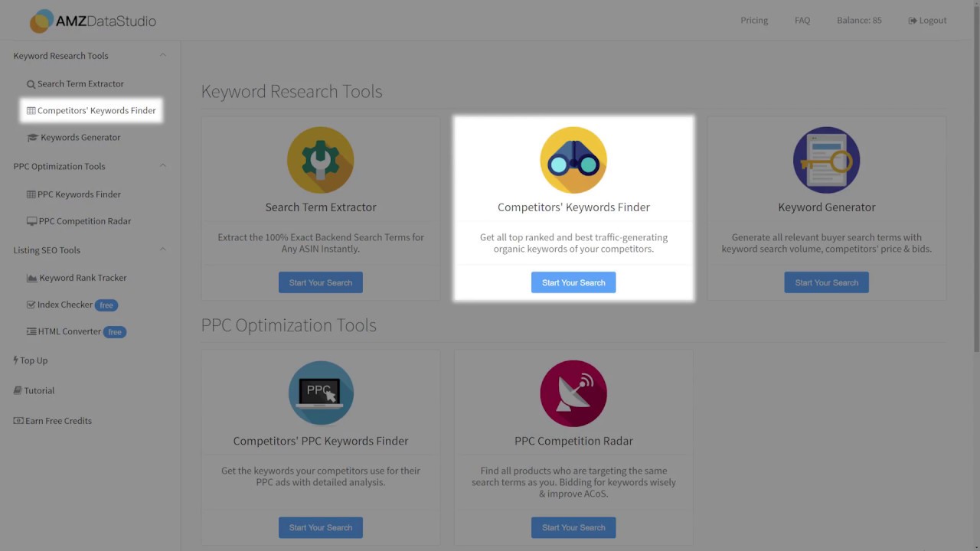Click the Earn Free Credits money icon
The height and width of the screenshot is (551, 980).
[18, 421]
